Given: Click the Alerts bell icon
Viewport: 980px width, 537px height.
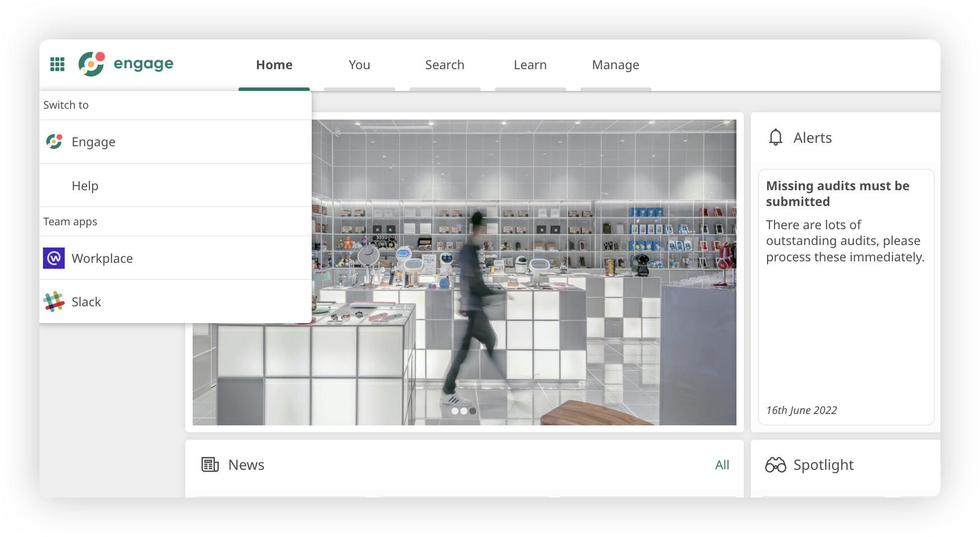Looking at the screenshot, I should (x=776, y=137).
